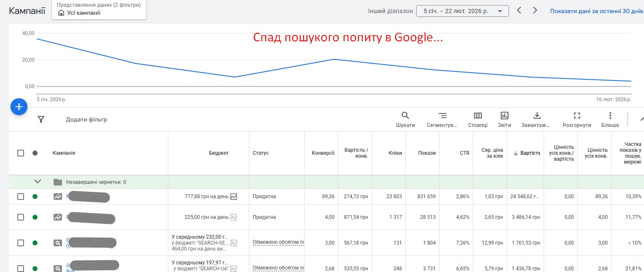Check the 225,00 грн campaign row checkbox

click(21, 217)
